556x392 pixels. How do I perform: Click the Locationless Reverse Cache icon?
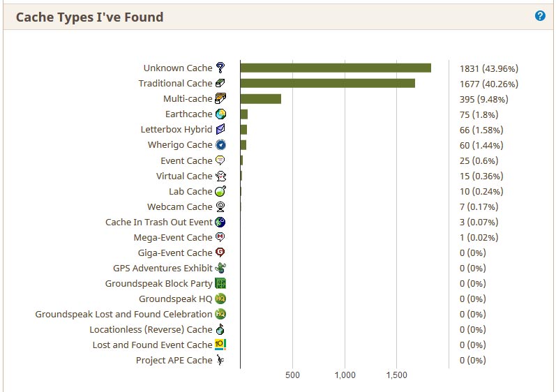[220, 329]
